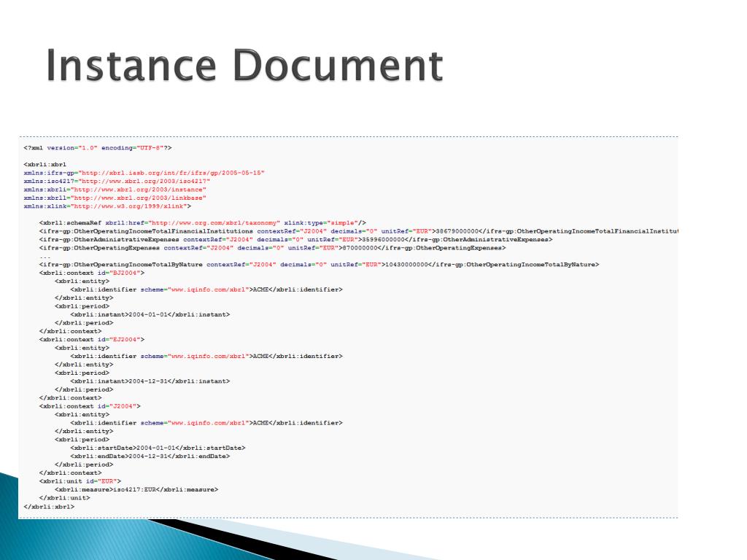Click the xbrll:schemaRef taxonomy href line
This screenshot has width=747, height=560.
click(203, 223)
